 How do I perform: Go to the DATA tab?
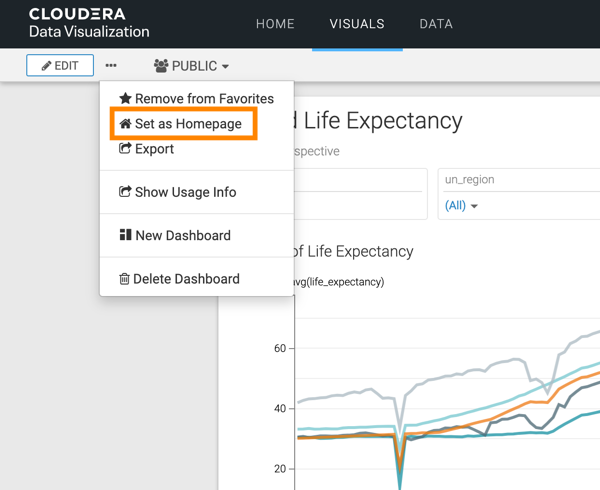[436, 24]
